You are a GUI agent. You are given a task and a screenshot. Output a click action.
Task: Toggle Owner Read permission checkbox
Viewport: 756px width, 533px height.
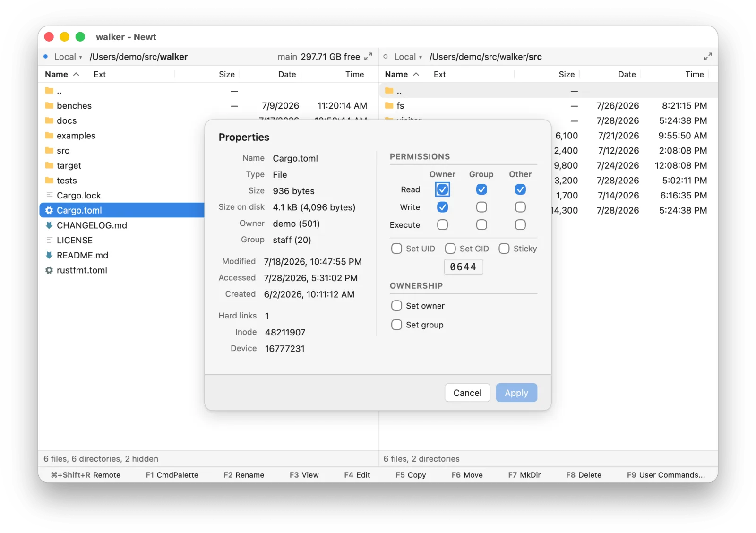click(443, 189)
